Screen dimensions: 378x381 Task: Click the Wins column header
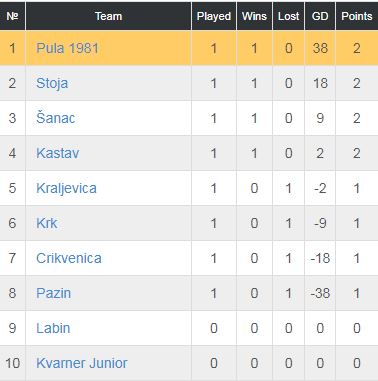tap(254, 16)
